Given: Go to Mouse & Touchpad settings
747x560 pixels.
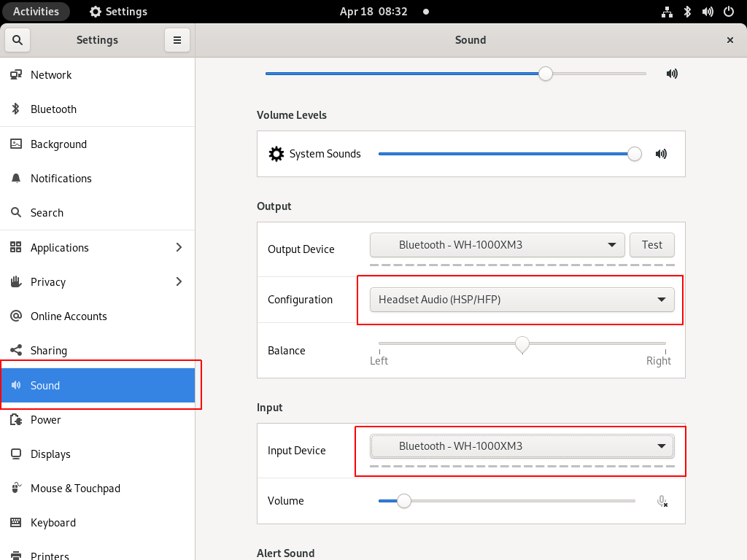Looking at the screenshot, I should coord(75,489).
